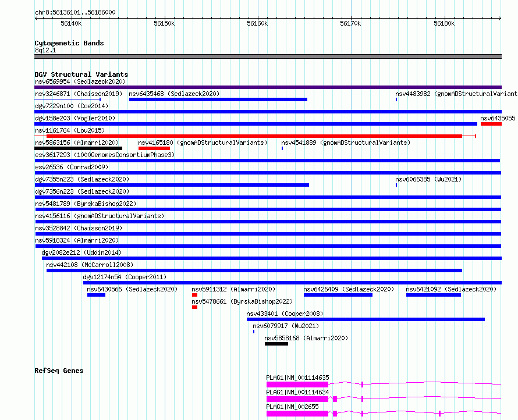This screenshot has width=518, height=420.
Task: Click the 56160k ruler position label
Action: point(257,23)
